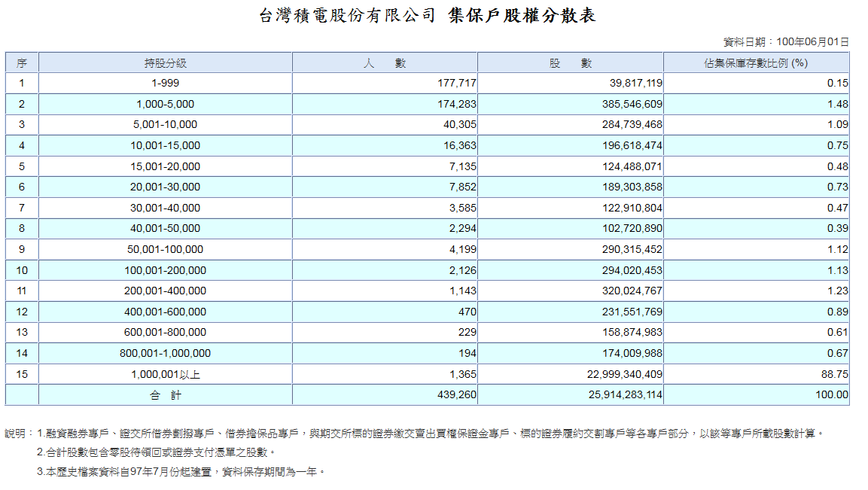The height and width of the screenshot is (490, 868).
Task: Click holder count 2,294
Action: coord(463,229)
